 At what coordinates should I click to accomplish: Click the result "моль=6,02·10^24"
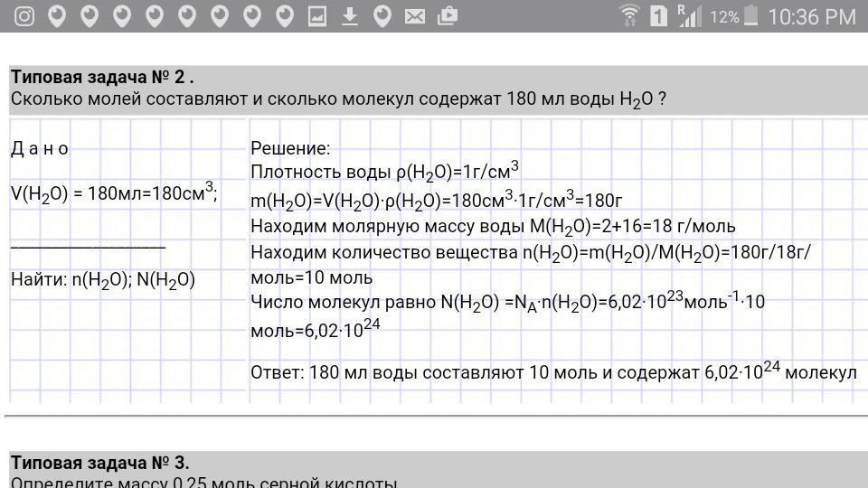315,329
